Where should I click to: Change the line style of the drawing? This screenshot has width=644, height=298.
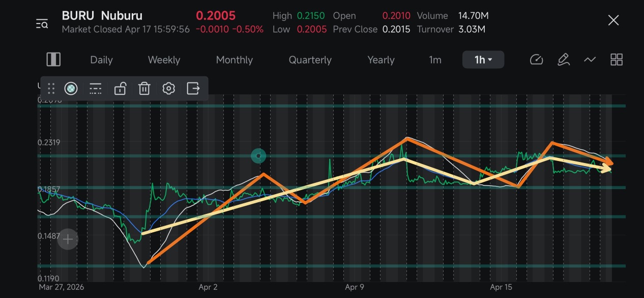pos(95,89)
